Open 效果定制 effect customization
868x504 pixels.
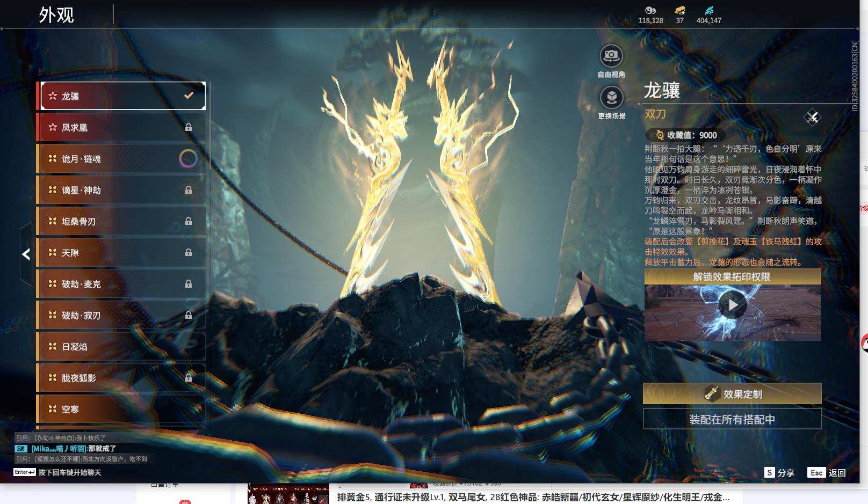(732, 394)
